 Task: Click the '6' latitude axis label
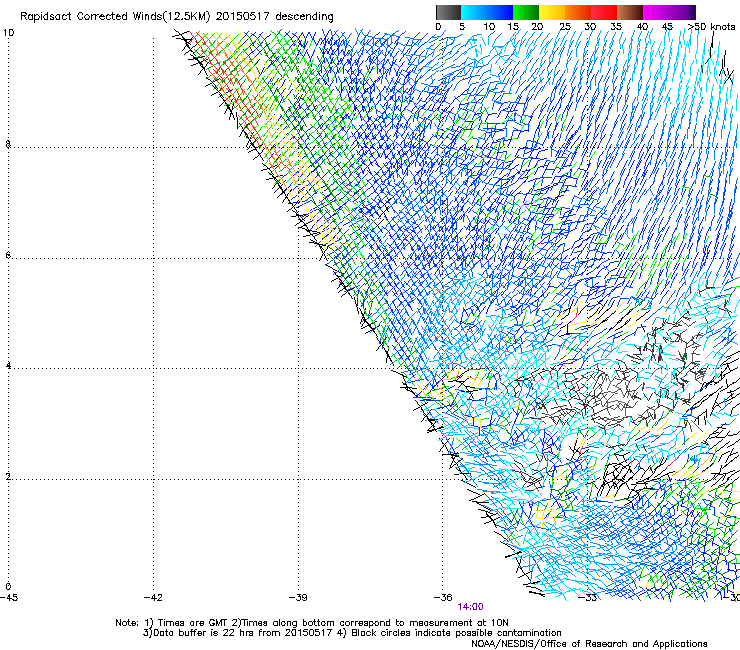point(8,255)
